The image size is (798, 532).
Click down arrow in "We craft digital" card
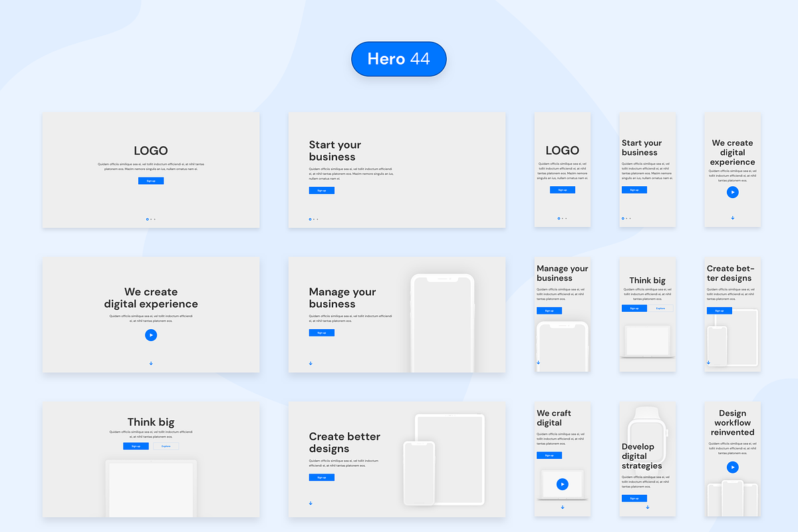click(x=563, y=507)
